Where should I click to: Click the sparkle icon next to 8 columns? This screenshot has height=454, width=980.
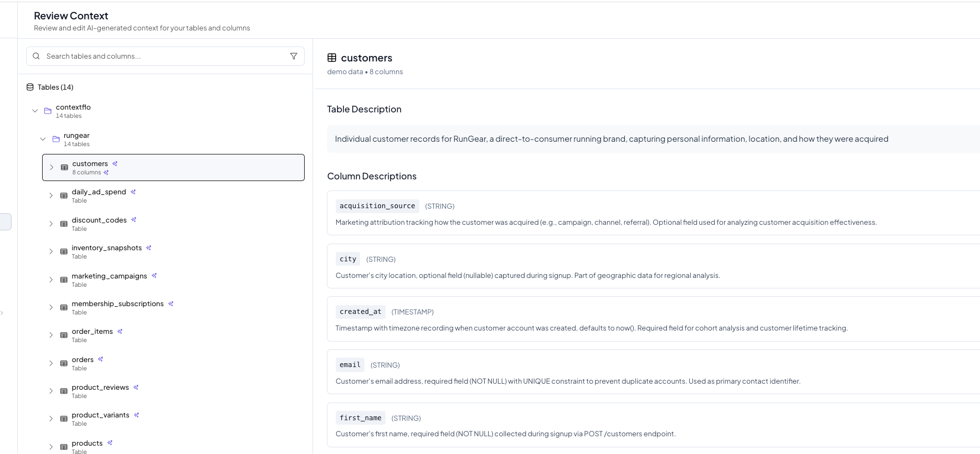(106, 172)
